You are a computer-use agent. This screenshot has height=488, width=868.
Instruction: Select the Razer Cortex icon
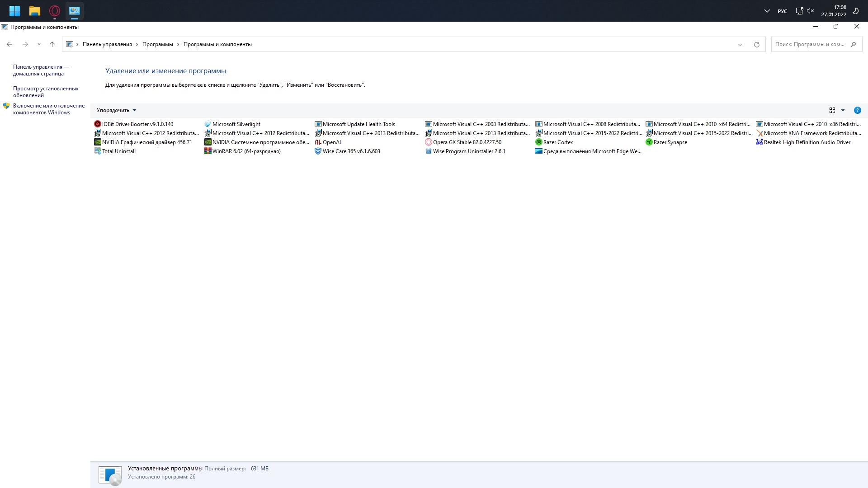click(x=538, y=142)
